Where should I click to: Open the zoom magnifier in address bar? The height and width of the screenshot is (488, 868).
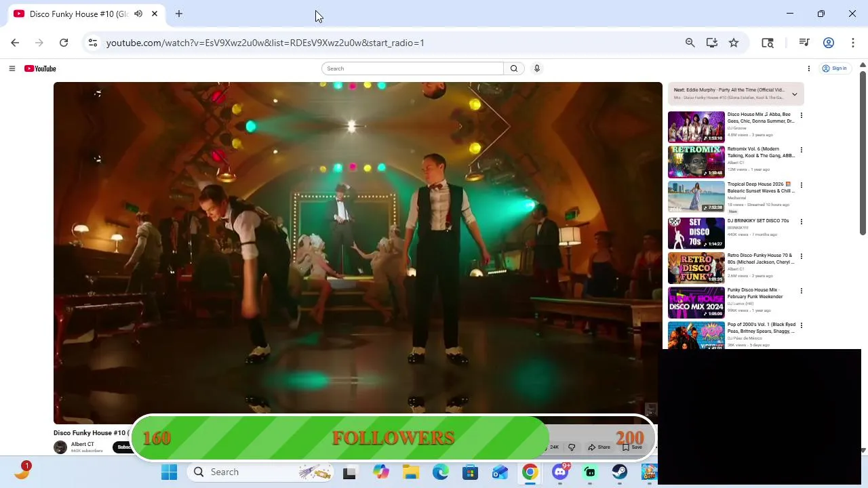[x=690, y=43]
